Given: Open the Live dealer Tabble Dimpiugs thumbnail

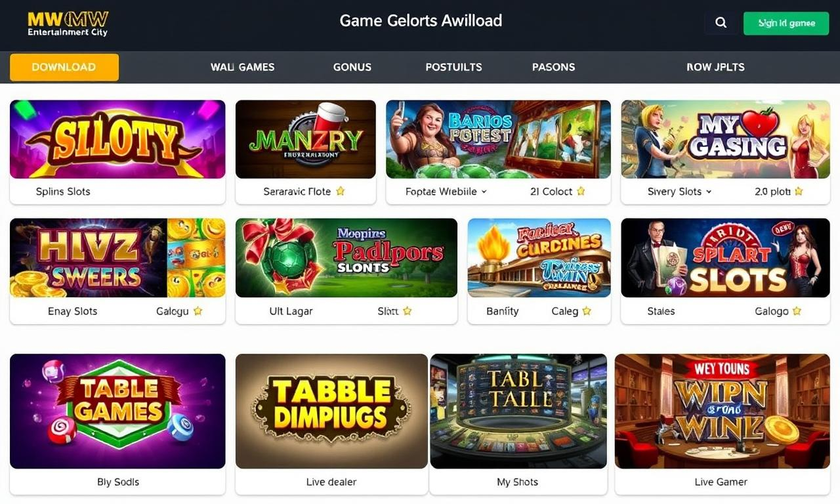Looking at the screenshot, I should 331,411.
